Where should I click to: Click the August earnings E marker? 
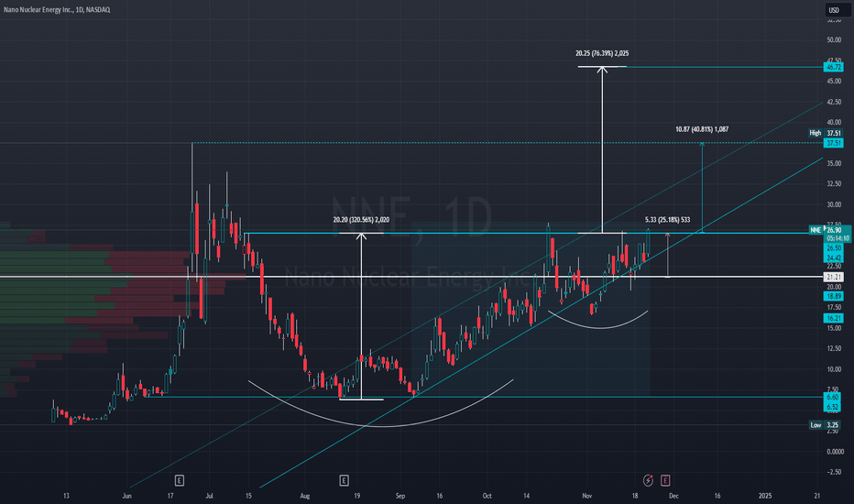click(x=344, y=480)
